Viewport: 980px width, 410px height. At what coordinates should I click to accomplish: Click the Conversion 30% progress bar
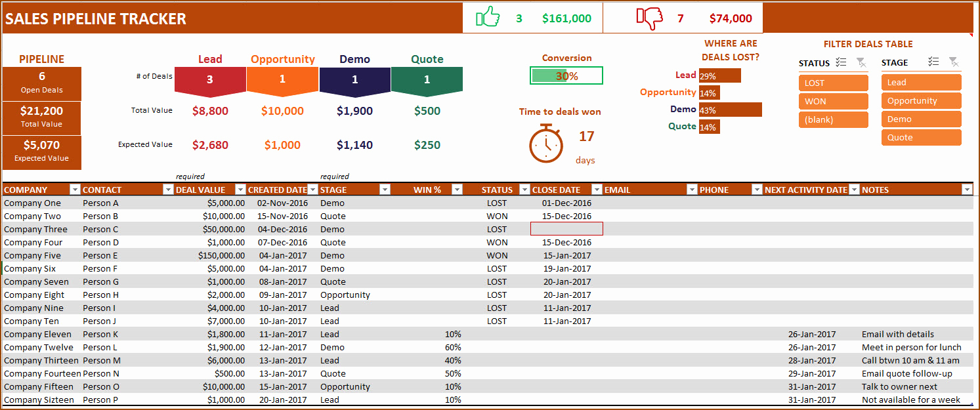pos(566,75)
